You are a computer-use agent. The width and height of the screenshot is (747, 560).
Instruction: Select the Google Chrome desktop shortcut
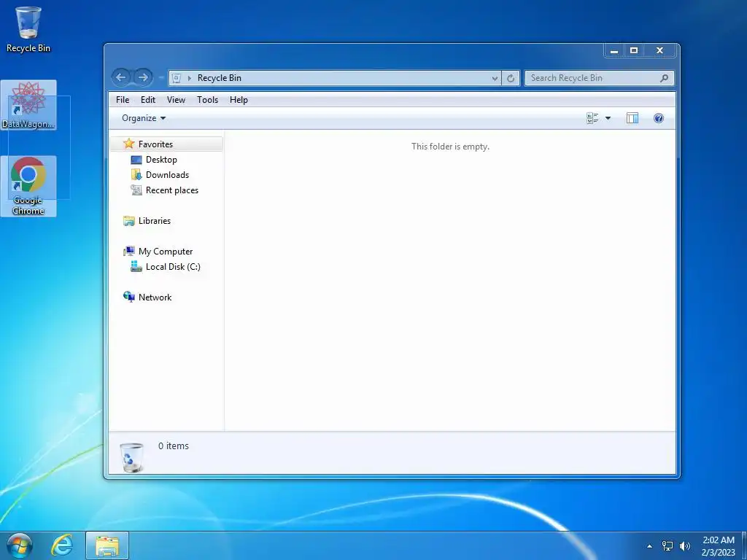[28, 186]
